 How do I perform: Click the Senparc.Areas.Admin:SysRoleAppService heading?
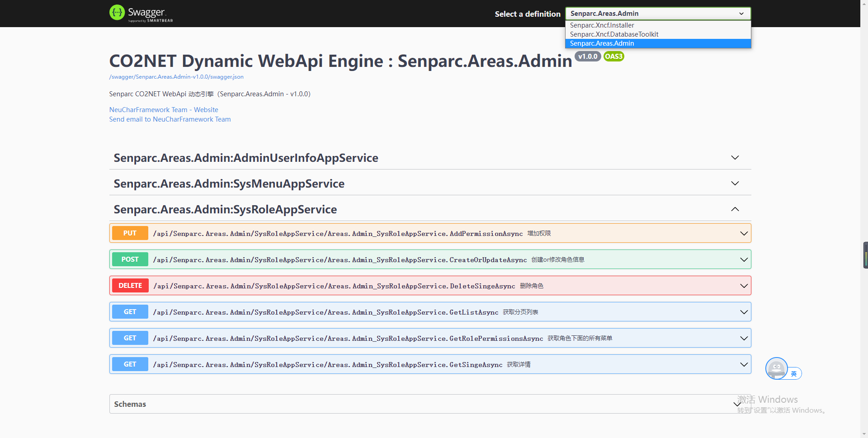point(225,209)
